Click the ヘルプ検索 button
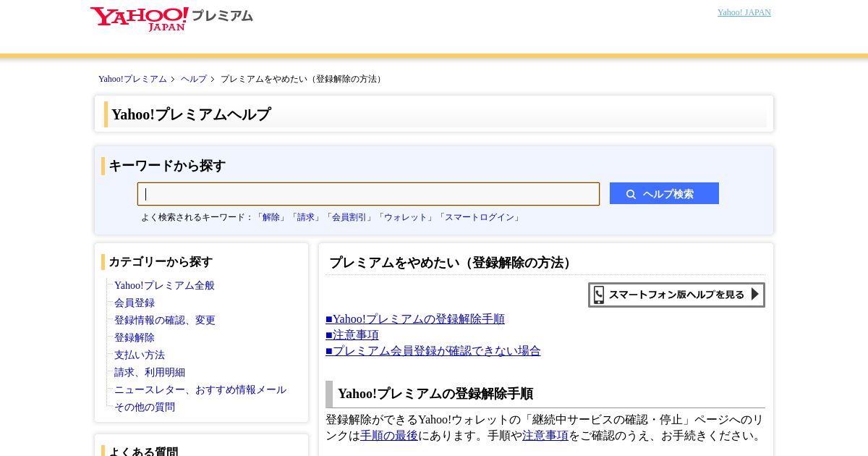 click(664, 193)
